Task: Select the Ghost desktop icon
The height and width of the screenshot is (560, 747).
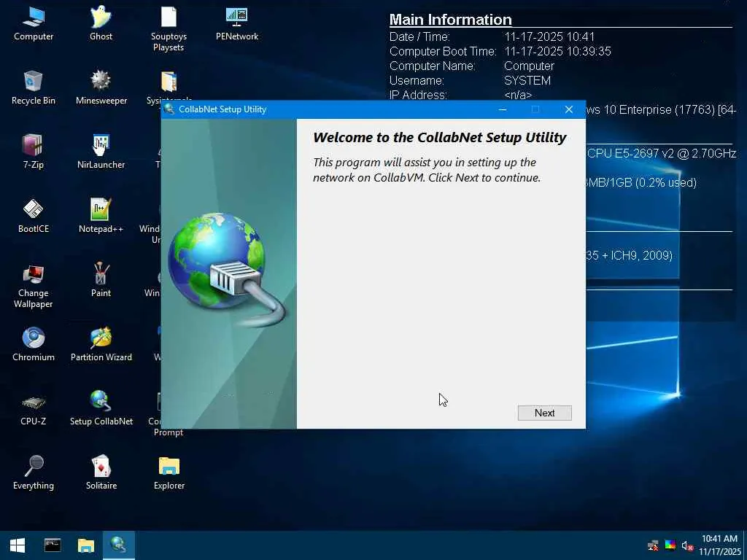Action: (x=101, y=24)
